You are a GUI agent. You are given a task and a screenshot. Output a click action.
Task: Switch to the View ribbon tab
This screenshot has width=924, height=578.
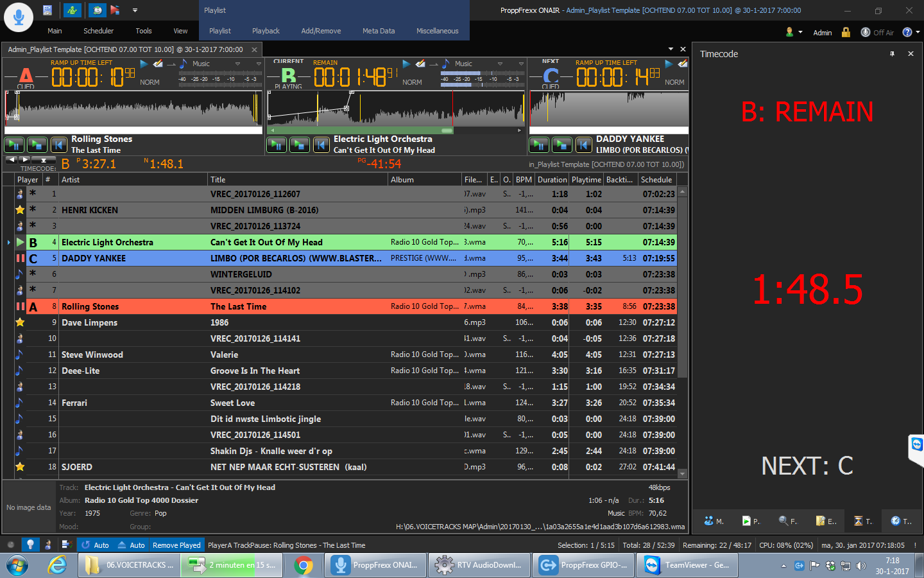(x=180, y=31)
